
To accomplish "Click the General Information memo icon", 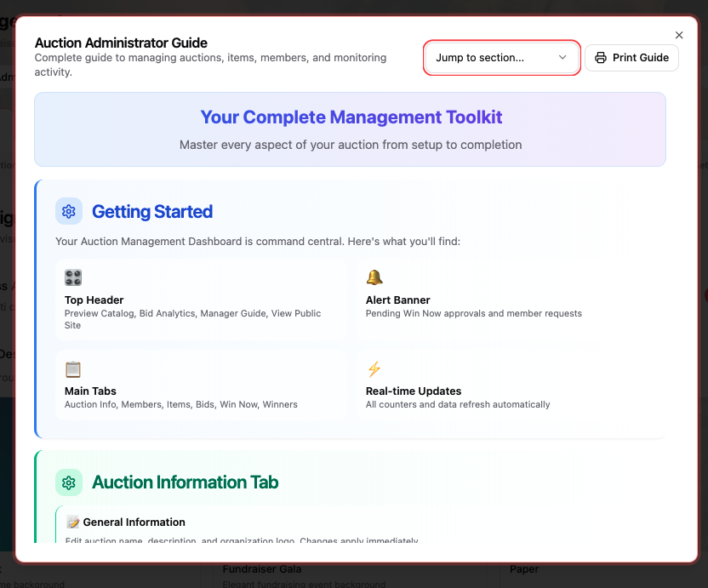I will (x=73, y=522).
